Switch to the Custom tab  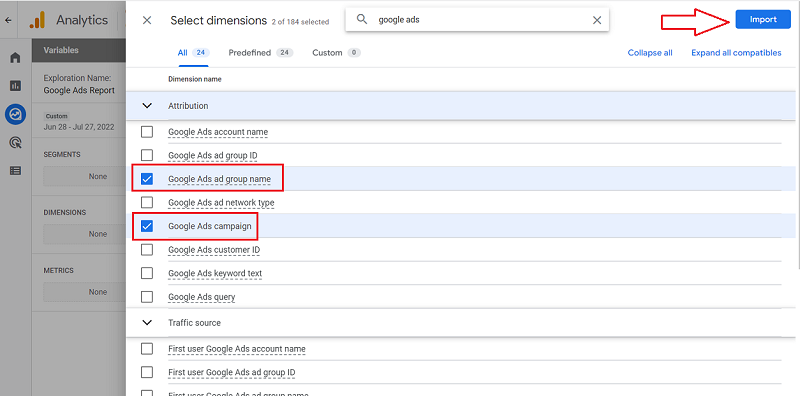point(336,53)
